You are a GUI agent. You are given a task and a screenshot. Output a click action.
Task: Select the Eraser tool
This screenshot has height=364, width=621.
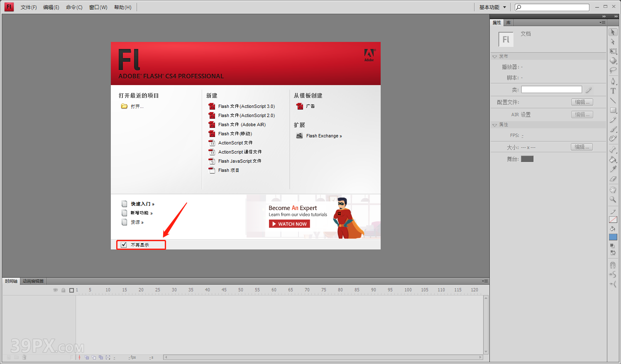click(x=613, y=179)
